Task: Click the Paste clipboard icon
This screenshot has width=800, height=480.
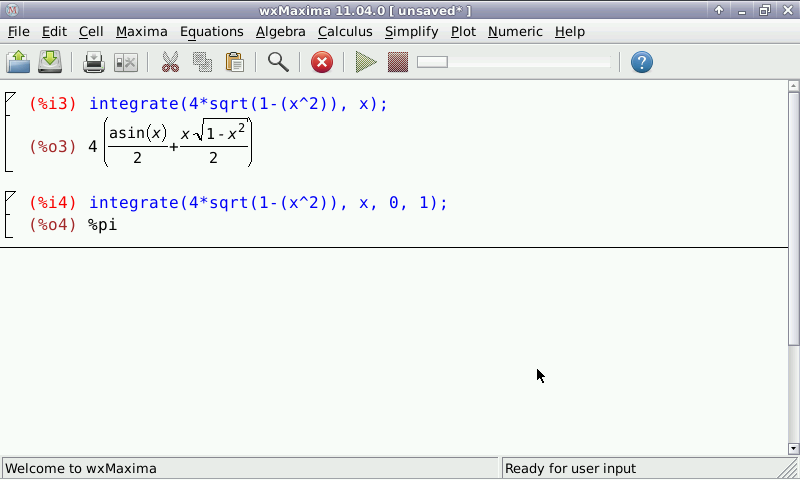Action: point(234,63)
